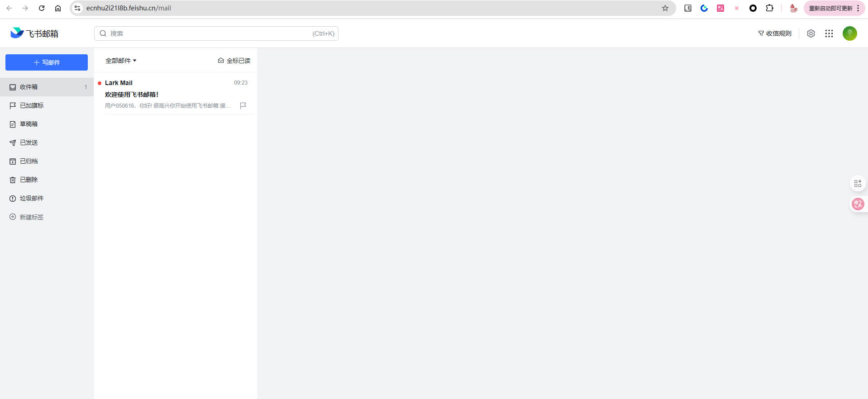Click the 09:23 timestamp of the email
Image resolution: width=868 pixels, height=399 pixels.
coord(241,83)
